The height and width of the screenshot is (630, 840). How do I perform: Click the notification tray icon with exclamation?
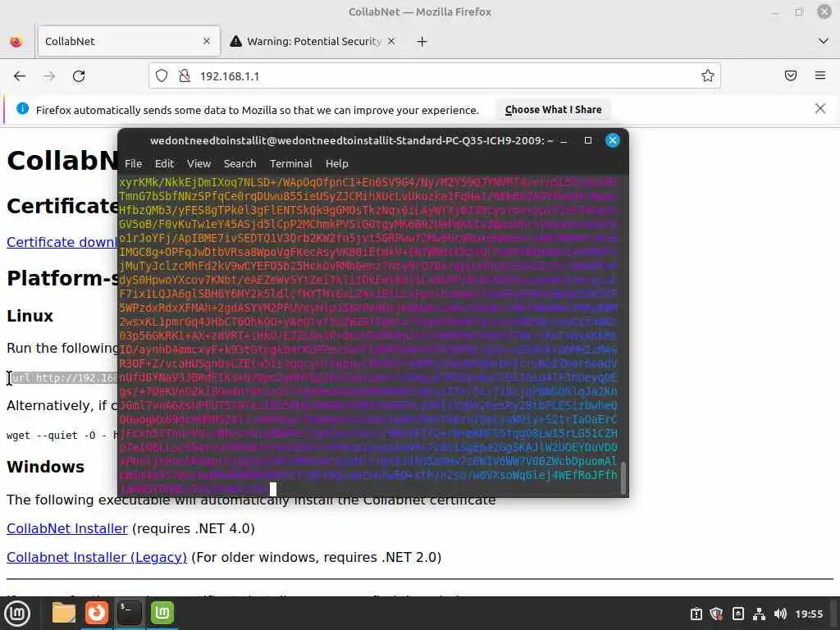click(x=696, y=614)
